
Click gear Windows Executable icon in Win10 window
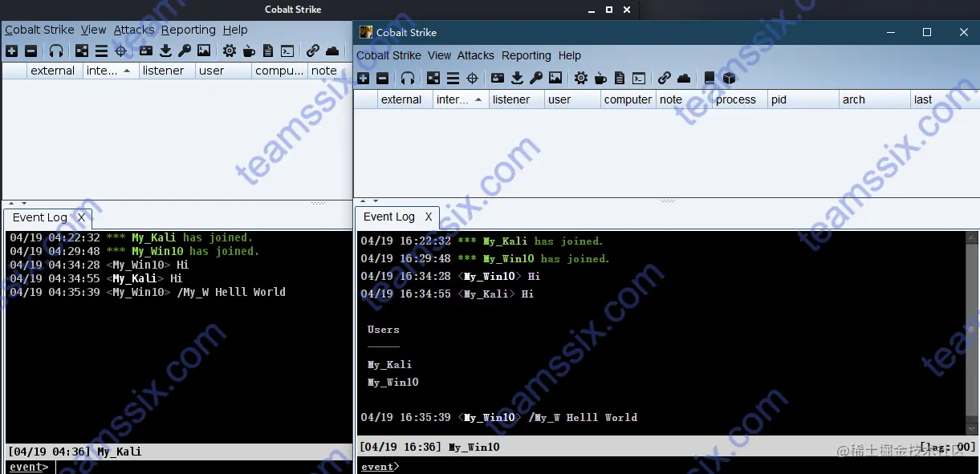[580, 78]
